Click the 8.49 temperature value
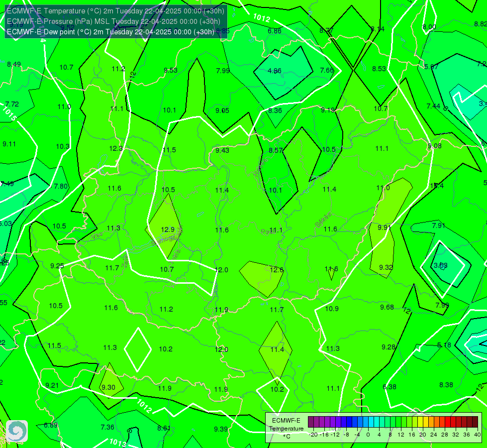 (x=14, y=64)
